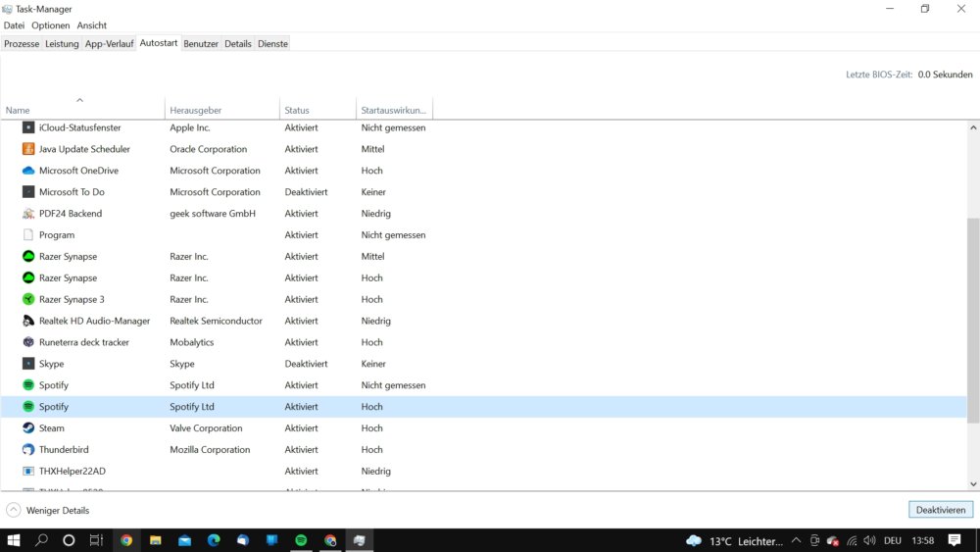
Task: Click the Microsoft OneDrive cloud icon
Action: pyautogui.click(x=28, y=170)
